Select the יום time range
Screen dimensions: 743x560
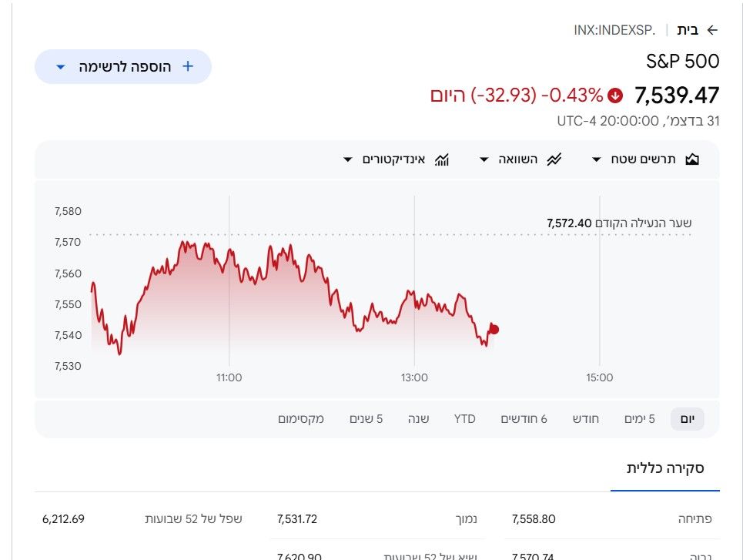[687, 419]
